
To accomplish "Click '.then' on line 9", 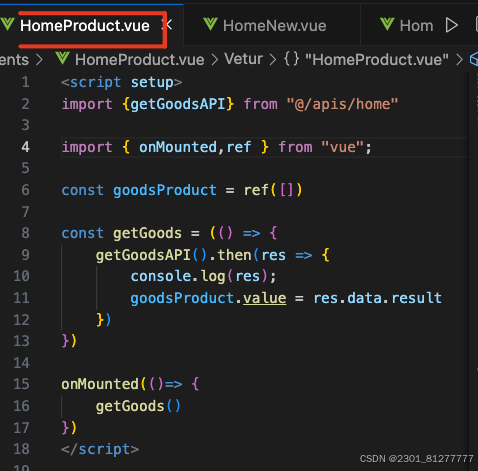I will tap(230, 255).
